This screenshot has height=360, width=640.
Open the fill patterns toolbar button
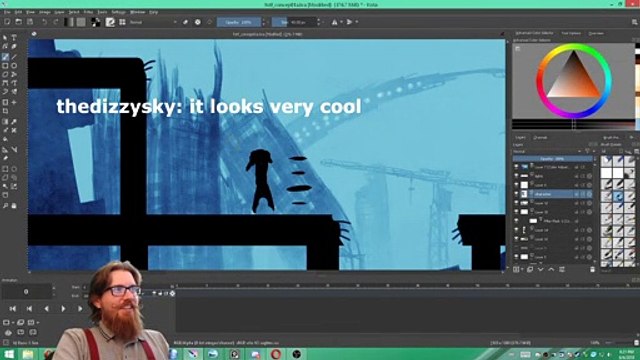[x=81, y=22]
